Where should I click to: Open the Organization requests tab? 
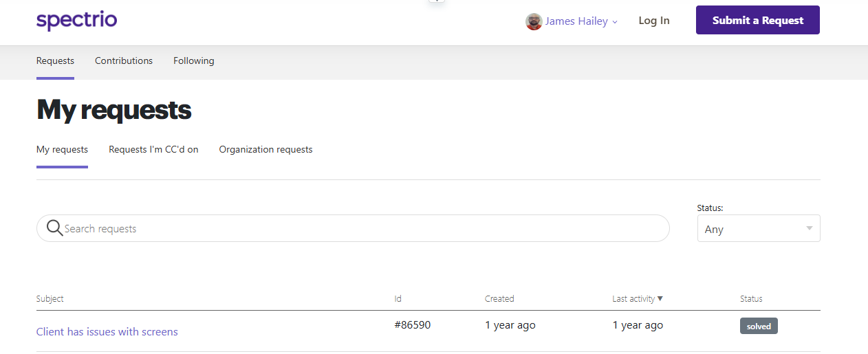[x=265, y=149]
